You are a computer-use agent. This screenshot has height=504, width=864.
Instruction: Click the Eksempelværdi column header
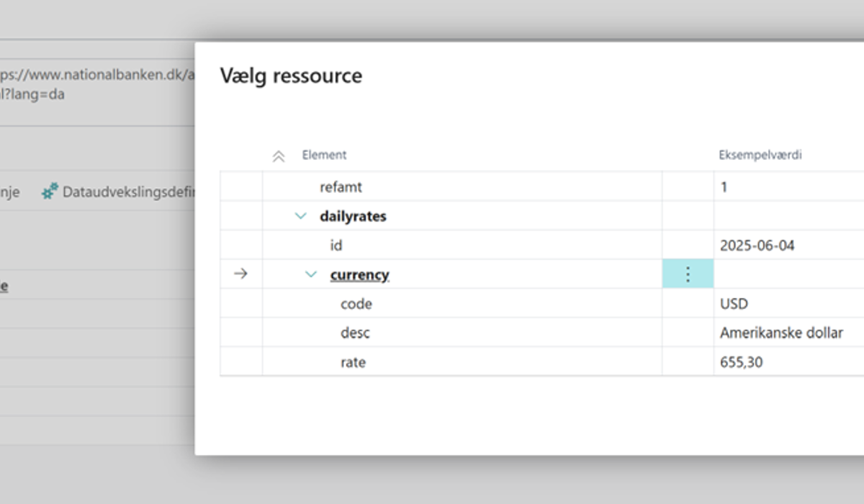point(760,155)
